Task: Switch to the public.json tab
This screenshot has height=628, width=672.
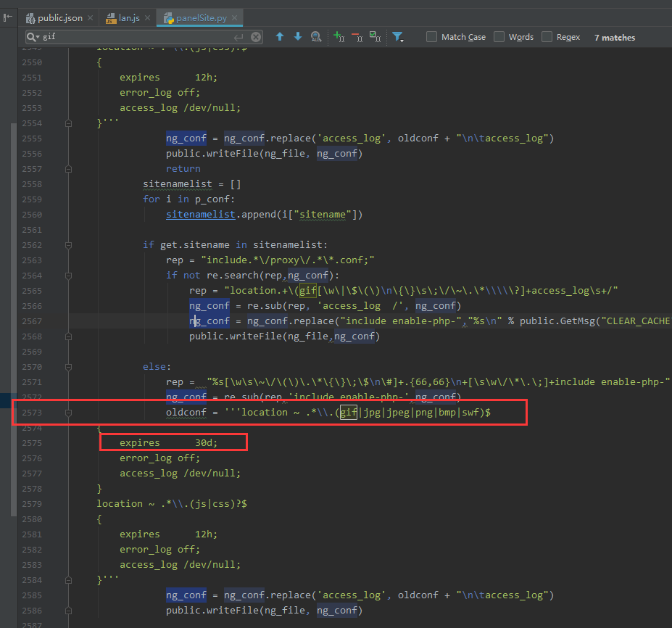Action: [59, 17]
